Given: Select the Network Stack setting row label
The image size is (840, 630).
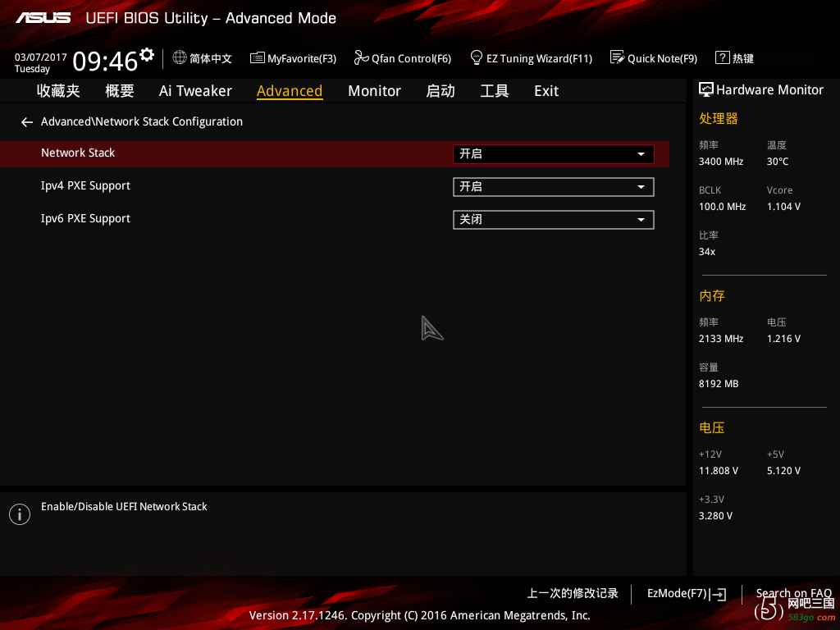Looking at the screenshot, I should click(78, 153).
